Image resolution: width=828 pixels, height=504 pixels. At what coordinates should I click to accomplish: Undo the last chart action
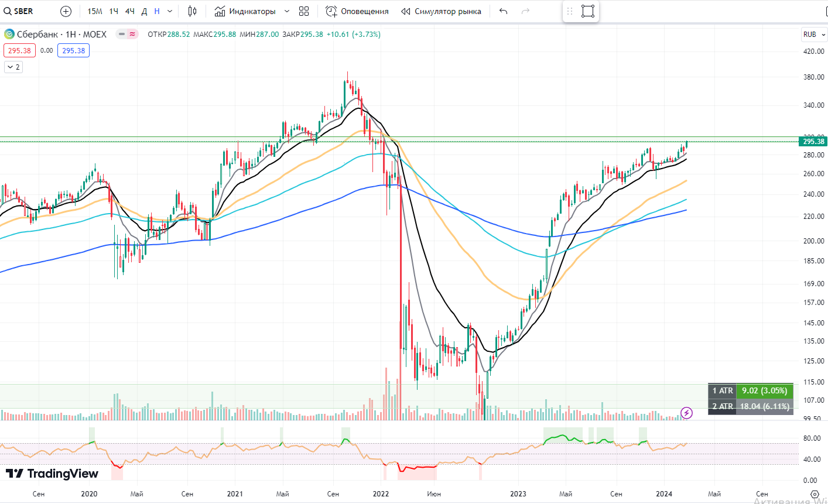tap(504, 11)
